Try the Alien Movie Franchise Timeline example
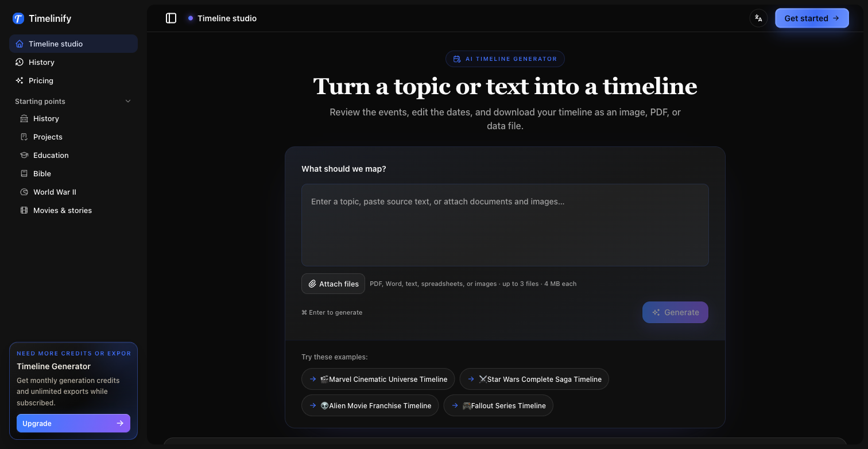 click(370, 405)
